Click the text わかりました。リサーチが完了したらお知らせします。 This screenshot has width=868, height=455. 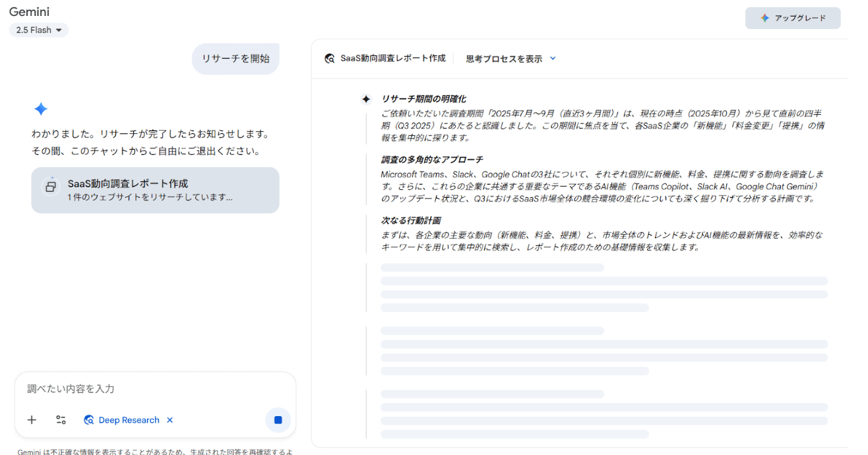tap(150, 134)
